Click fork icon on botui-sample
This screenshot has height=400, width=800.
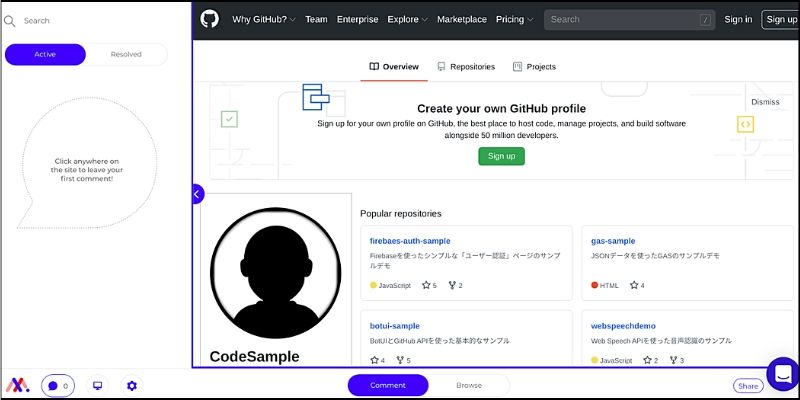(401, 360)
